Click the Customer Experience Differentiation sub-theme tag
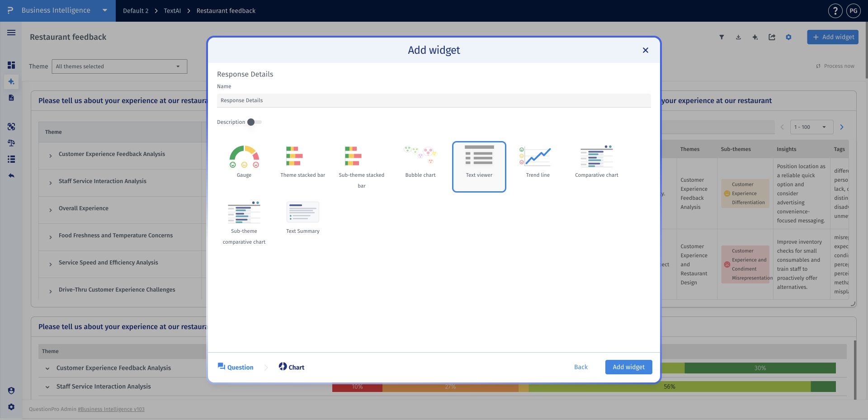Viewport: 868px width, 420px height. pos(745,193)
